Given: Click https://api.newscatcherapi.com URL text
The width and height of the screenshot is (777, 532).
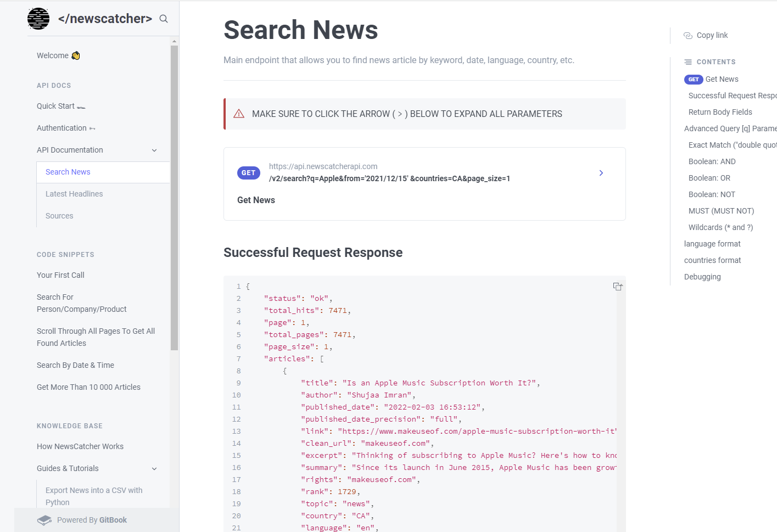Looking at the screenshot, I should [323, 166].
